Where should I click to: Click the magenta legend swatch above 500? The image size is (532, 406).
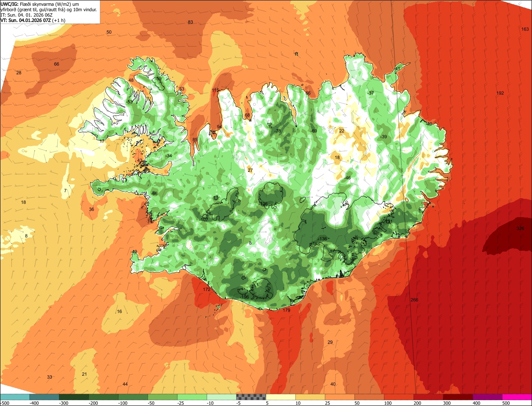click(x=517, y=397)
